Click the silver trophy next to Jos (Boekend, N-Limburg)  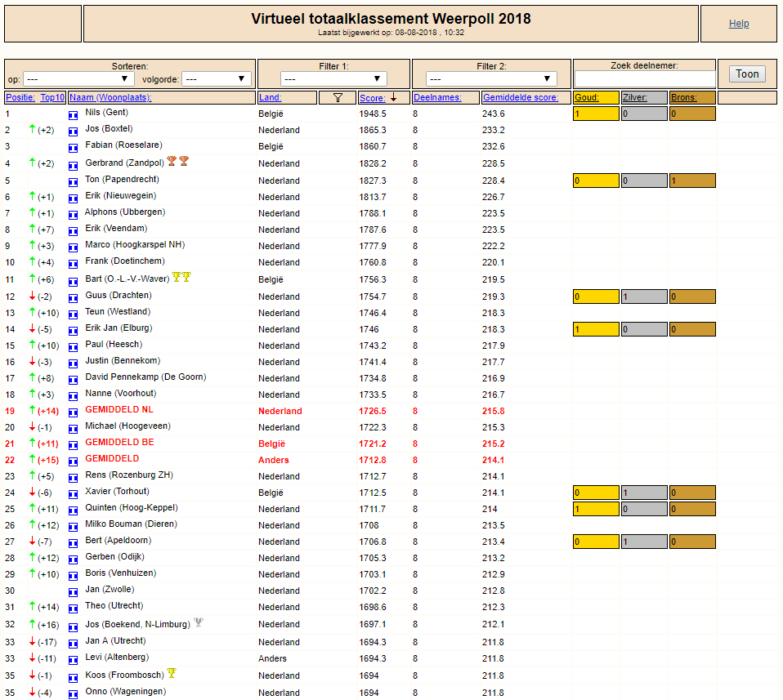point(199,622)
